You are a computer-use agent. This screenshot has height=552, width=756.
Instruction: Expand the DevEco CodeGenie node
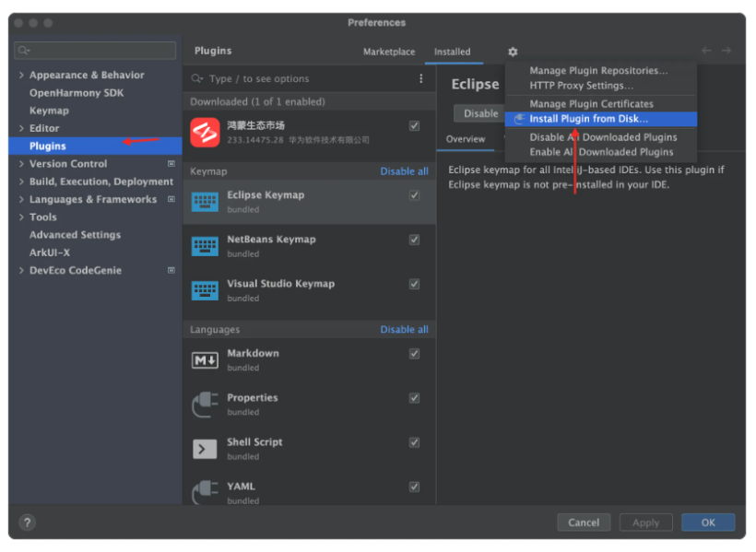click(21, 270)
